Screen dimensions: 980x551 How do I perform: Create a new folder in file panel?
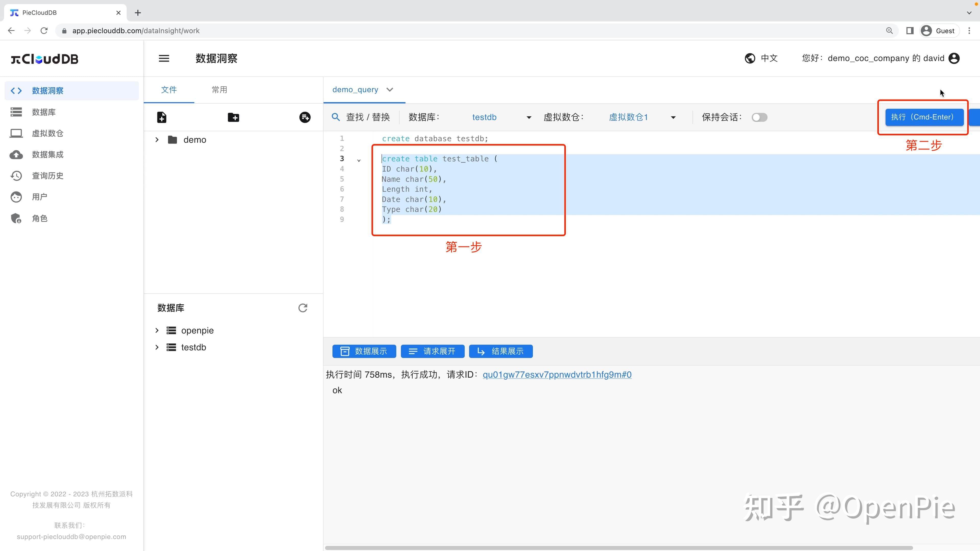click(x=233, y=117)
